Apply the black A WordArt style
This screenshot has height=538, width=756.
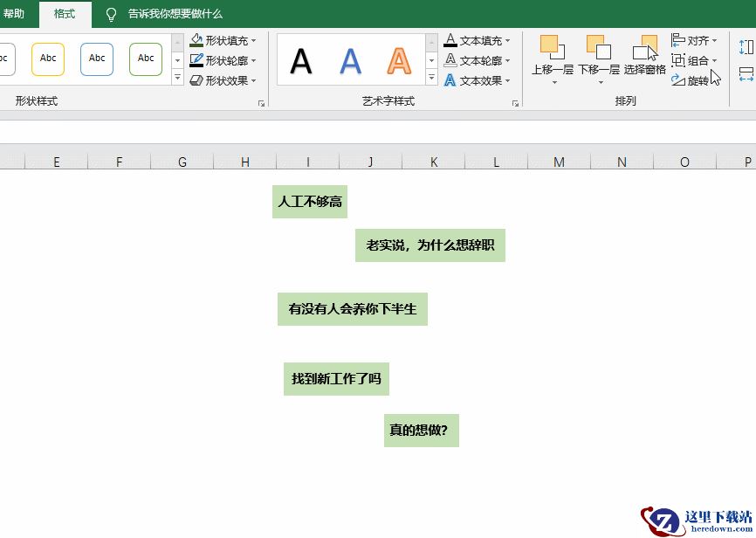pos(301,61)
